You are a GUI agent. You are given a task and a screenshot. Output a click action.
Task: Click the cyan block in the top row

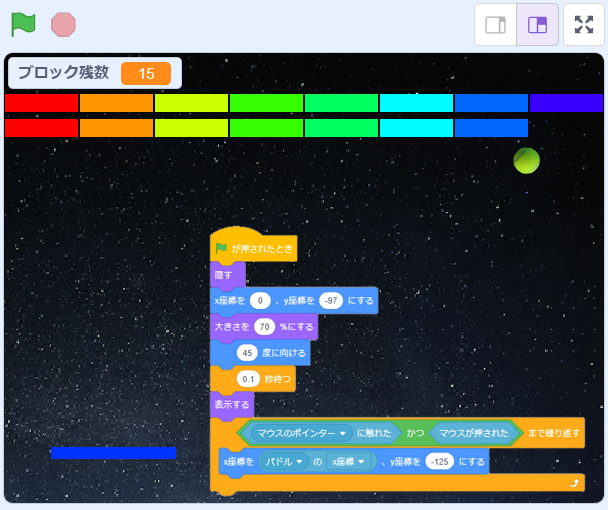coord(416,103)
